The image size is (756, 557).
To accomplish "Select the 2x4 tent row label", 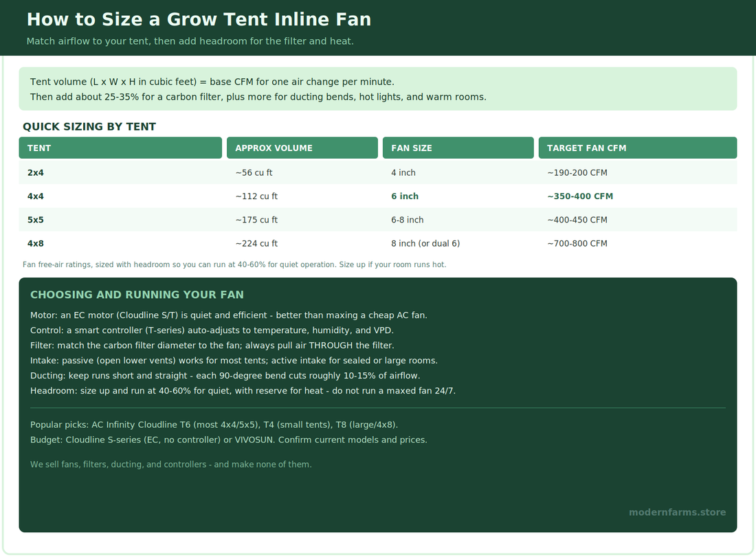I will pos(36,172).
